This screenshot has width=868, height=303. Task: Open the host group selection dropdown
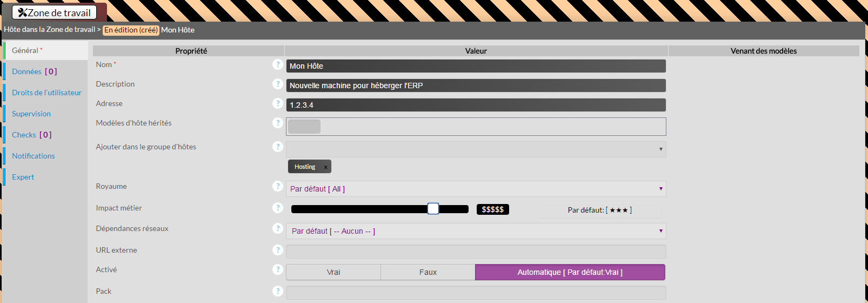tap(476, 149)
